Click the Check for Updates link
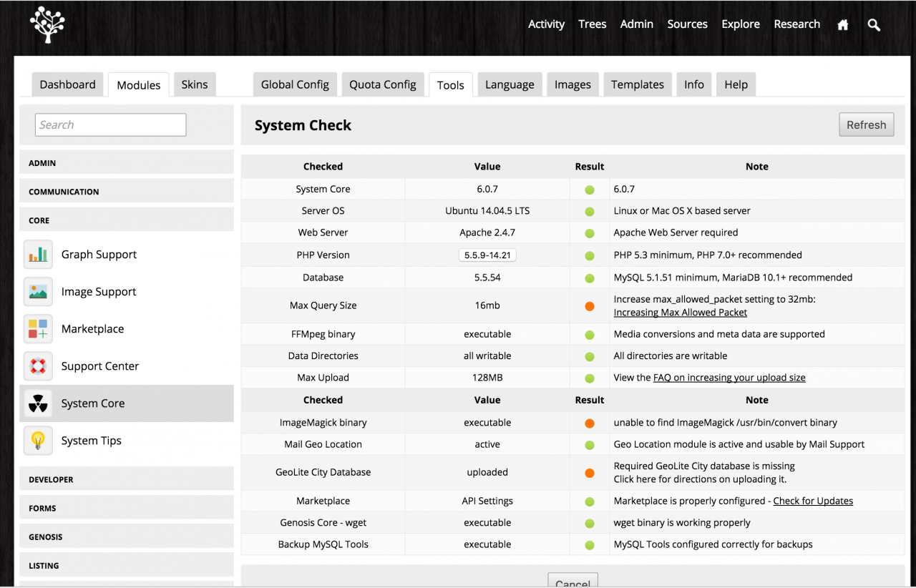This screenshot has height=588, width=916. click(x=813, y=501)
